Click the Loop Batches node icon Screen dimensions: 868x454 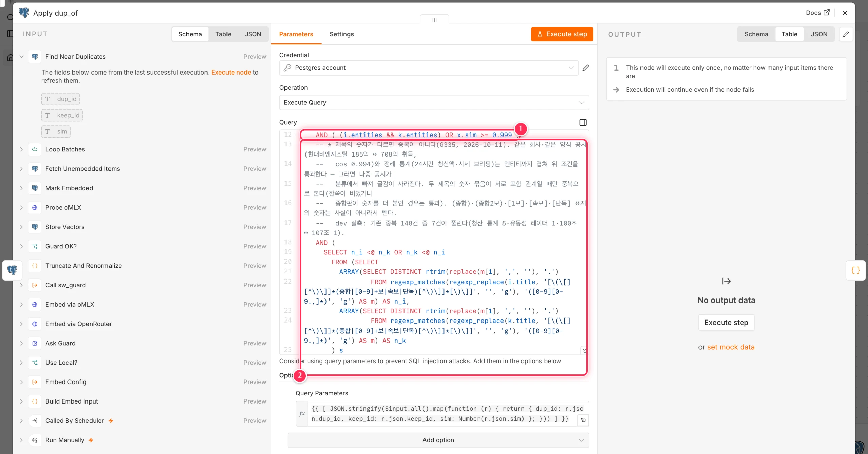coord(35,149)
